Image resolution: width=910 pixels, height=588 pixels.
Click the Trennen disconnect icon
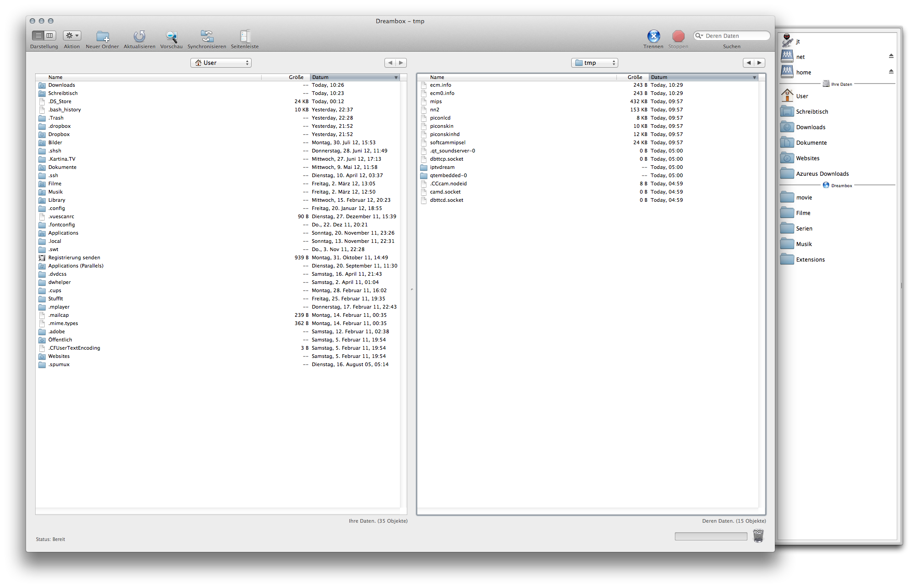click(x=653, y=36)
